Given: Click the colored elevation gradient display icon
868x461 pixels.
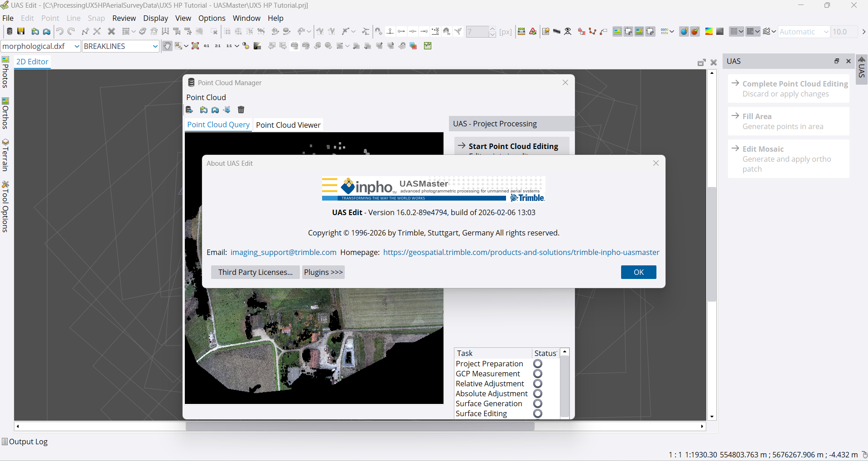Looking at the screenshot, I should 709,31.
